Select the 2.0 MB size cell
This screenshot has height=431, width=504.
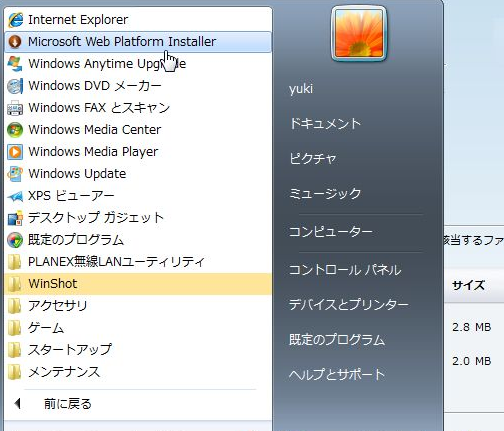click(471, 361)
